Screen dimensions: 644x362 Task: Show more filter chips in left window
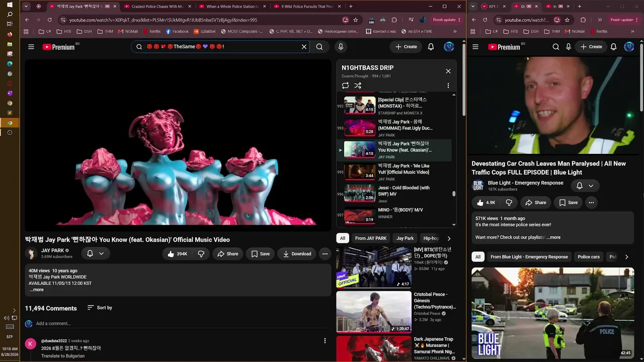pos(449,238)
